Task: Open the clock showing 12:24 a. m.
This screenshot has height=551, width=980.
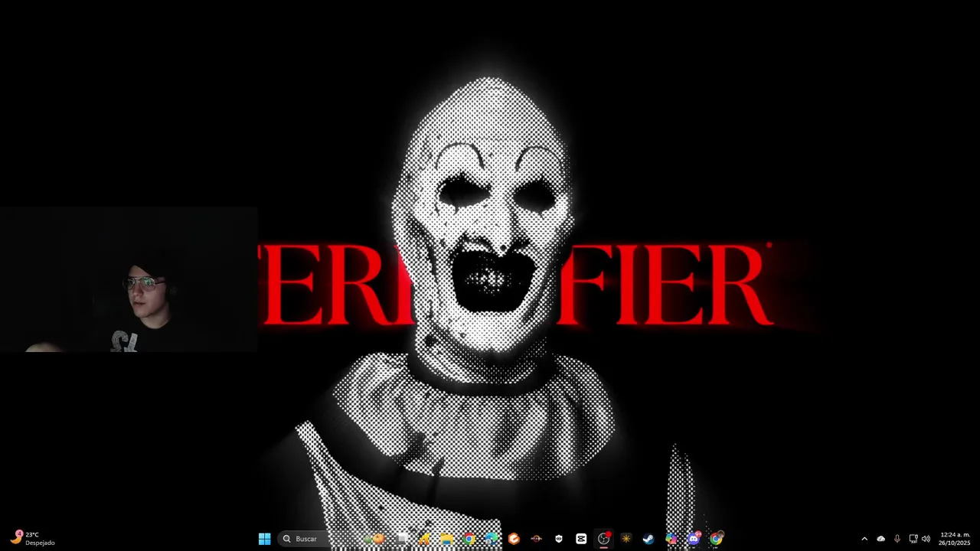Action: (955, 539)
